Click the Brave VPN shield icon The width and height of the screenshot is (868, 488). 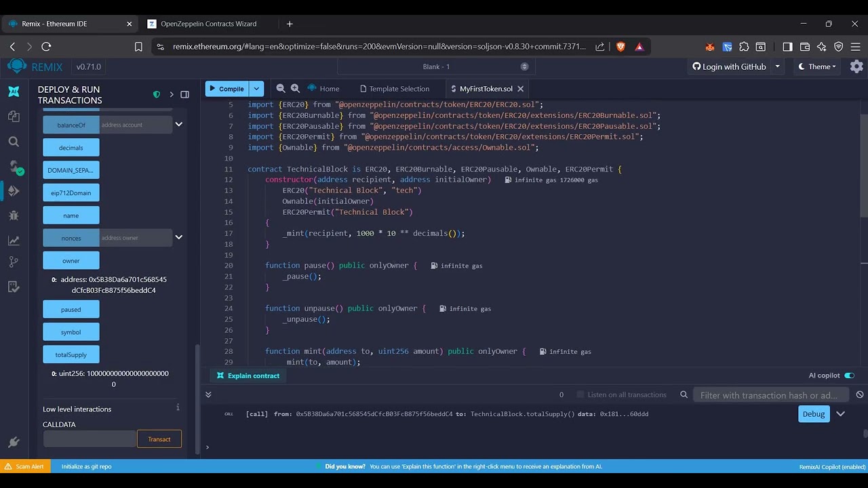839,47
